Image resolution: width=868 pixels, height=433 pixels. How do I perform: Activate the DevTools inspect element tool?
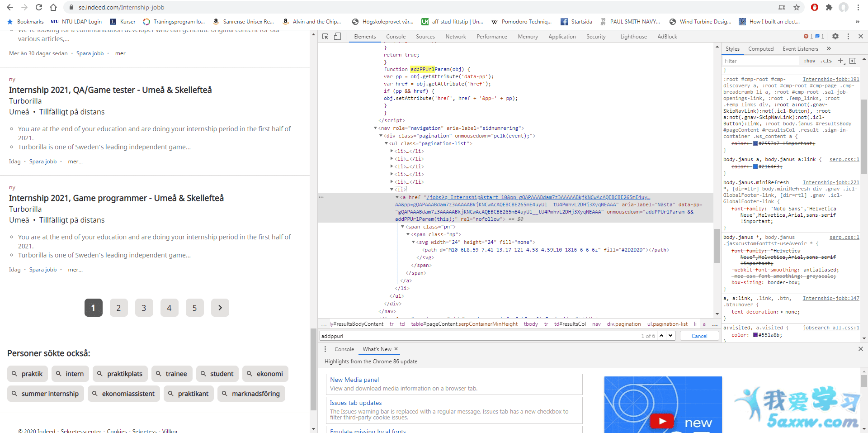click(x=325, y=36)
